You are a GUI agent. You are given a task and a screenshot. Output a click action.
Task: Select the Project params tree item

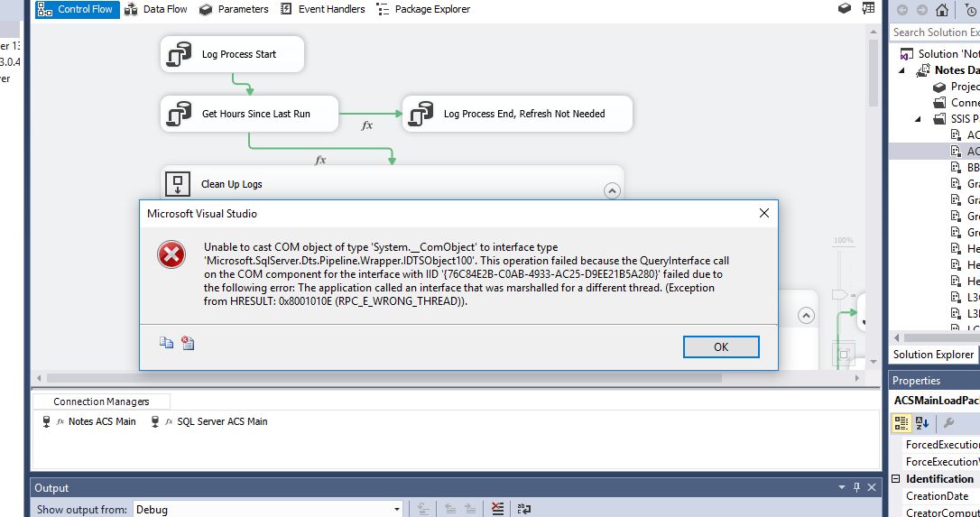click(x=957, y=87)
